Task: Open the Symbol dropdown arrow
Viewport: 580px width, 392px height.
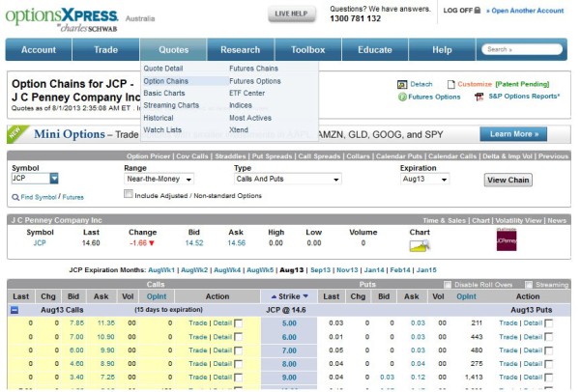Action: (54, 179)
